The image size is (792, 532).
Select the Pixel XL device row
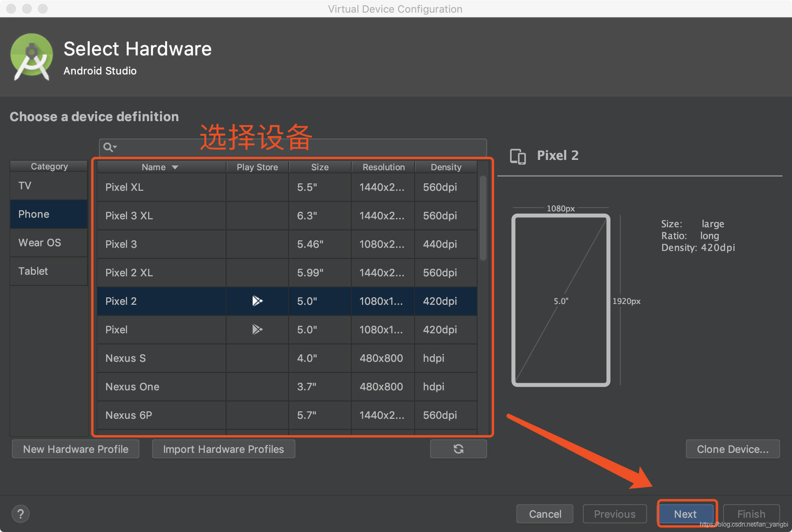[x=287, y=187]
